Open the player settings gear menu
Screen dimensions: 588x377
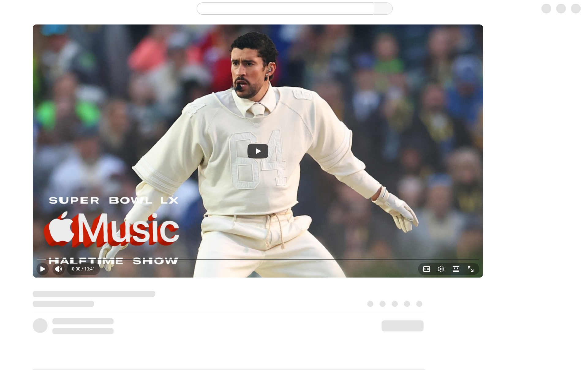pyautogui.click(x=441, y=269)
